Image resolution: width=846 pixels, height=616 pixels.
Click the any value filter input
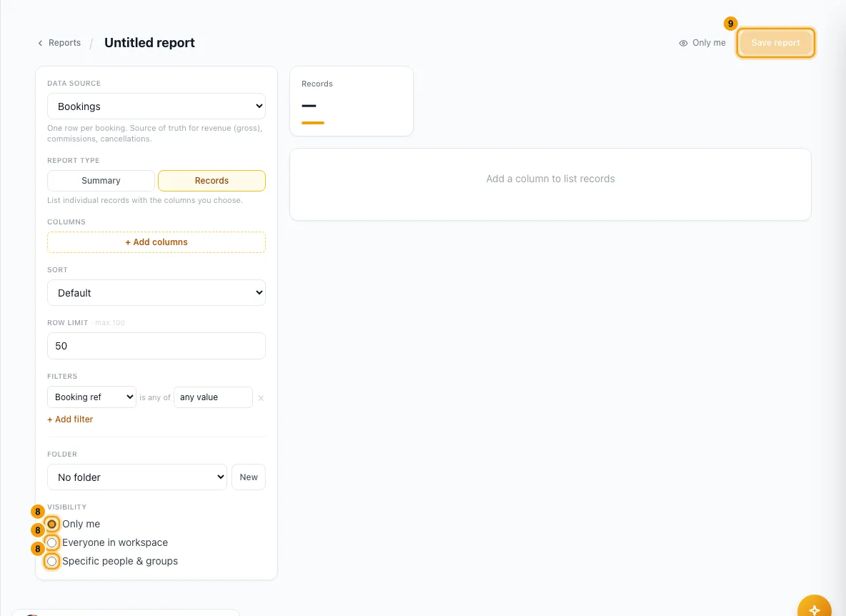coord(213,397)
